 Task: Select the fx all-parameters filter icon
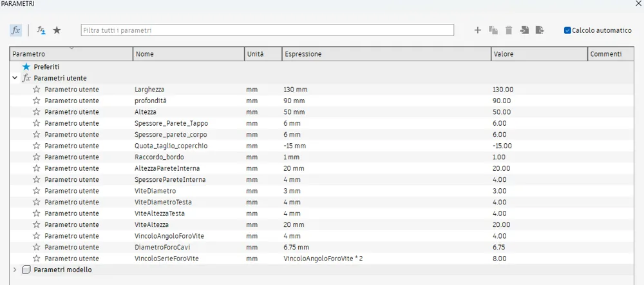15,30
